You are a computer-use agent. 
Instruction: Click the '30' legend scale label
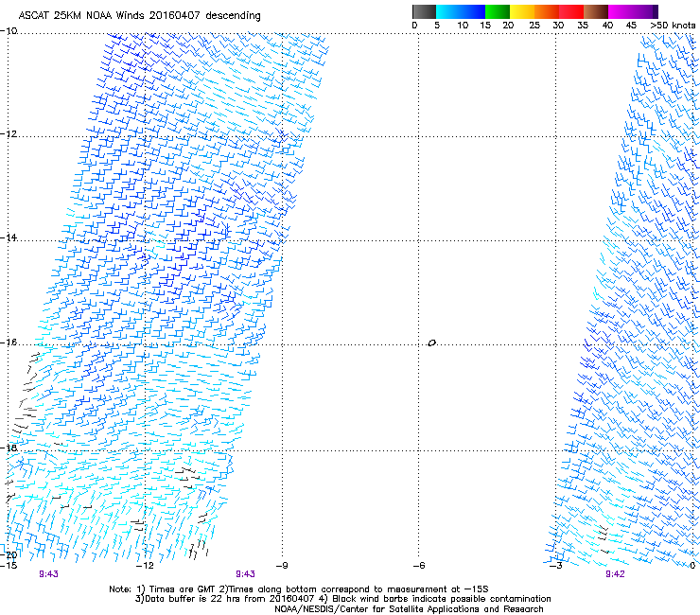pos(558,26)
